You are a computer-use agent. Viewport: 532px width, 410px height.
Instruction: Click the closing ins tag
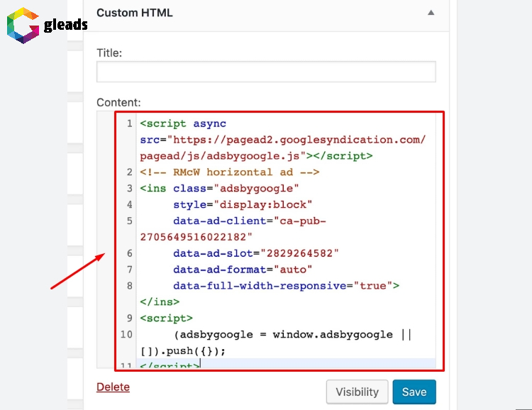pos(160,302)
